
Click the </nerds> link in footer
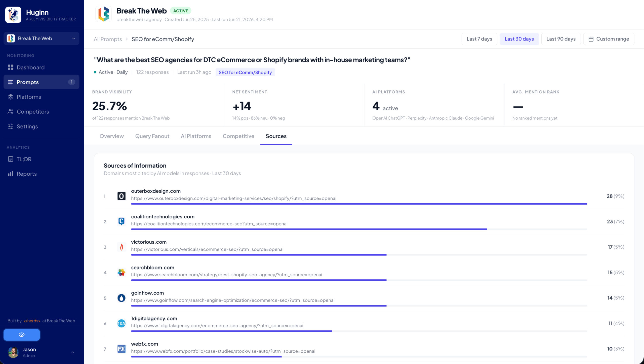point(32,321)
